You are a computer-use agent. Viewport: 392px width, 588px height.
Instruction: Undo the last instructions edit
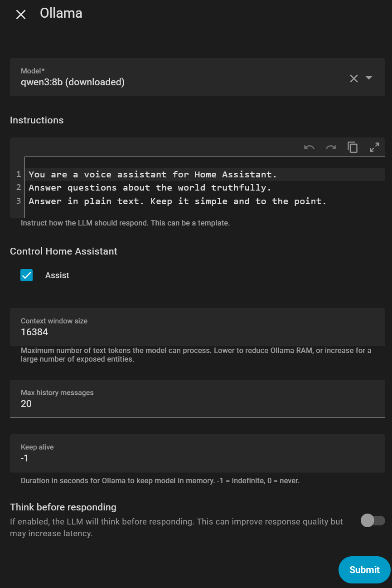click(x=309, y=147)
